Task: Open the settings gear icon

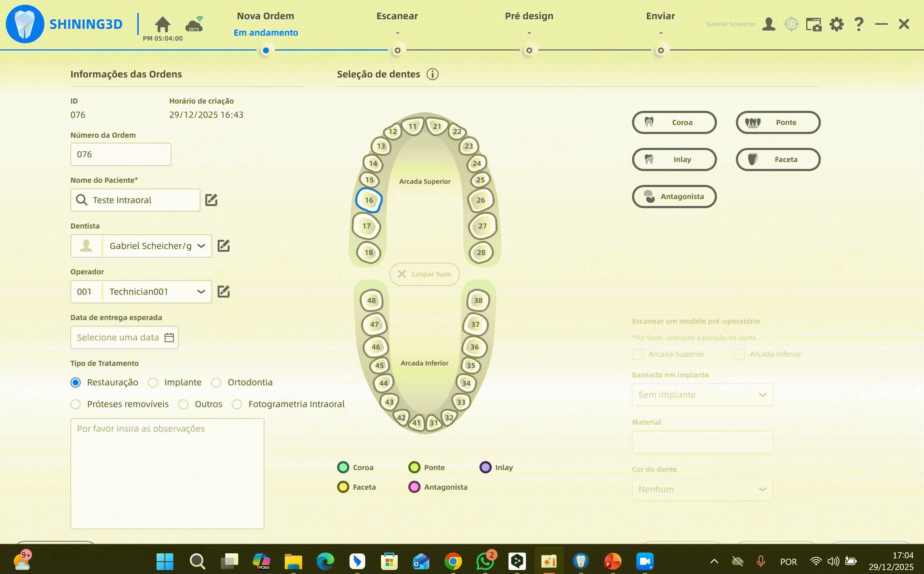Action: pyautogui.click(x=836, y=24)
